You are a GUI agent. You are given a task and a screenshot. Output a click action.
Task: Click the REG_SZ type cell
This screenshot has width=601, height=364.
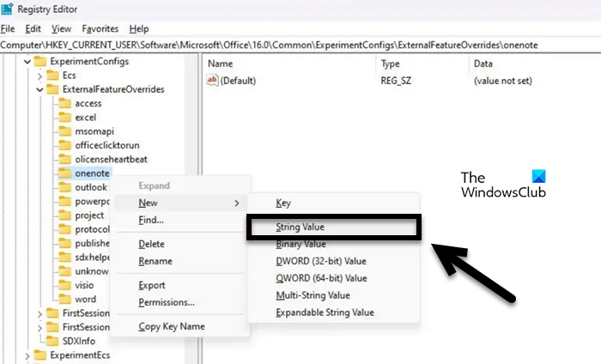point(396,81)
